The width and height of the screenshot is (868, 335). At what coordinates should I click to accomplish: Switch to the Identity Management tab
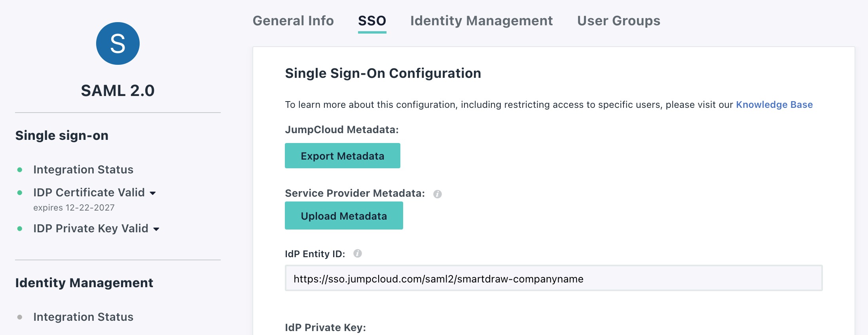click(481, 21)
